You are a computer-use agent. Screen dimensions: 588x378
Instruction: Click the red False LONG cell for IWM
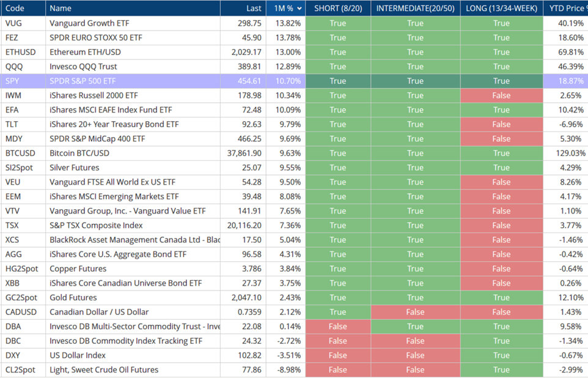tap(501, 95)
